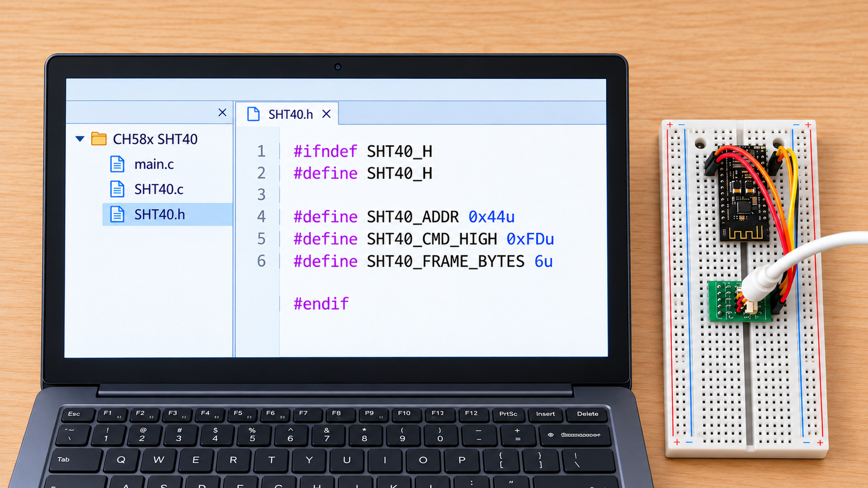Collapse the CH58x SHT40 project folder

tap(80, 139)
